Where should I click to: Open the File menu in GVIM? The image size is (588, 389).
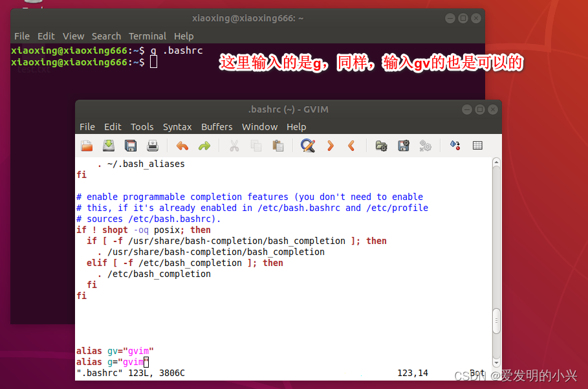coord(87,127)
